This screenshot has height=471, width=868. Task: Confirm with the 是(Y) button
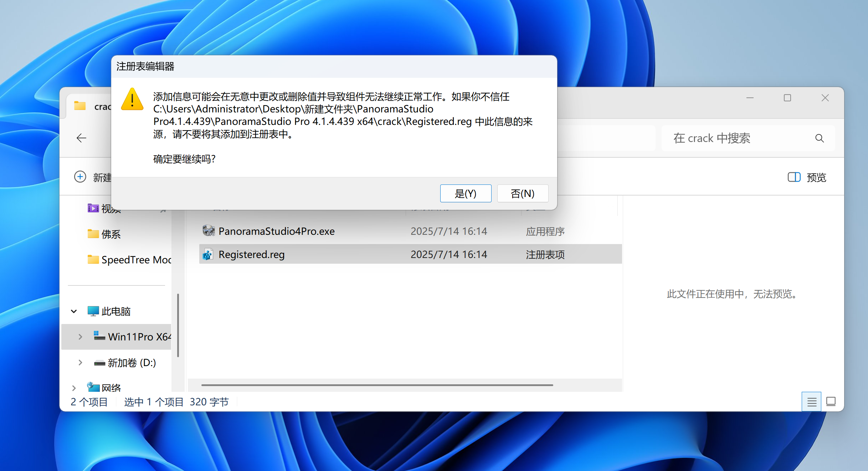coord(466,193)
